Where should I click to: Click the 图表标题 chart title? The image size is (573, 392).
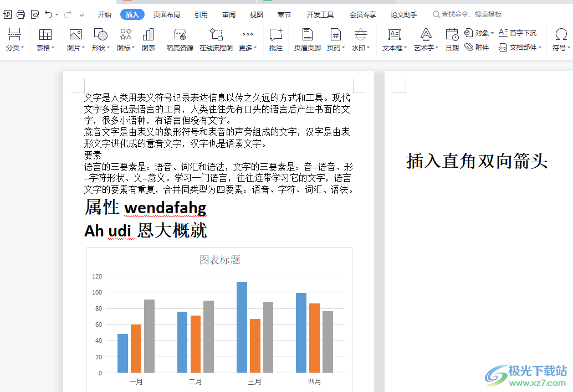pos(219,260)
